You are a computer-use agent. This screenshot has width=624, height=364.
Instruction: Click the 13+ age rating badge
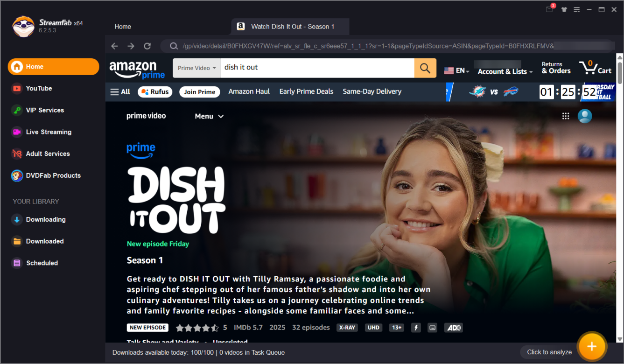point(397,328)
